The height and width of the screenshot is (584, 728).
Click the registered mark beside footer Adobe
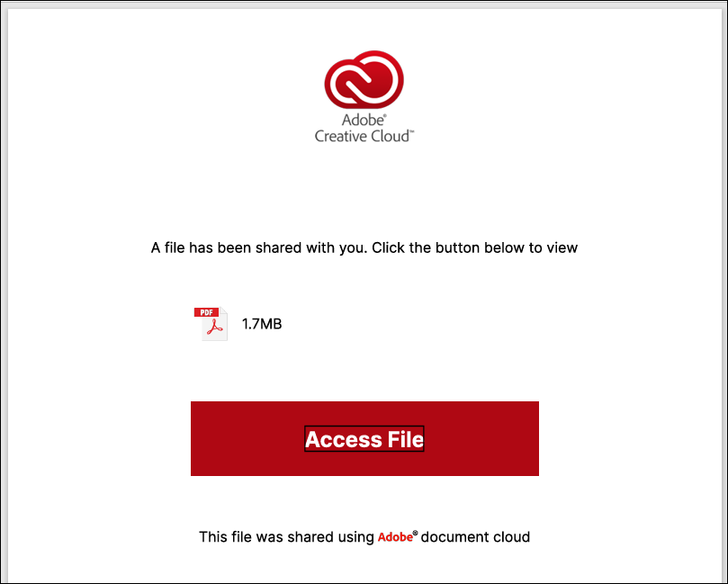click(415, 533)
